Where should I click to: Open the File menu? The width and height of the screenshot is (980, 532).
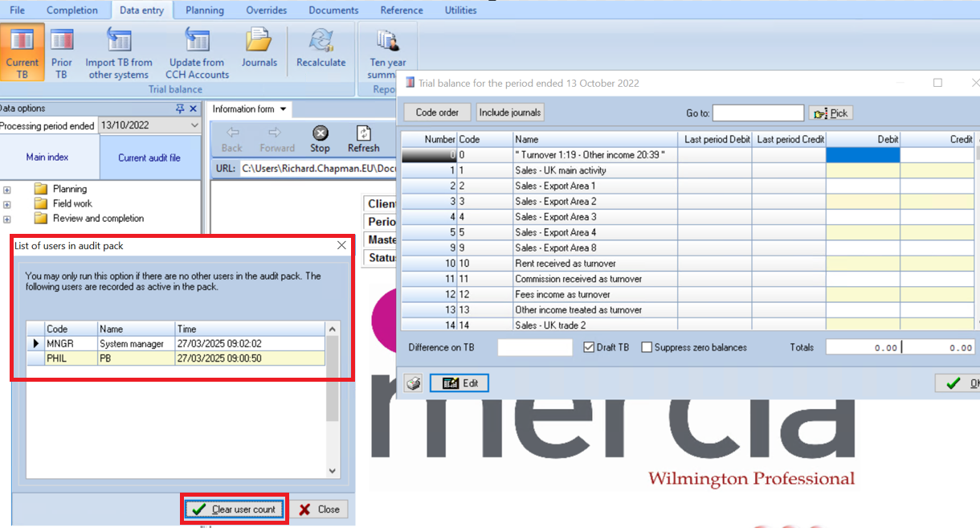17,10
